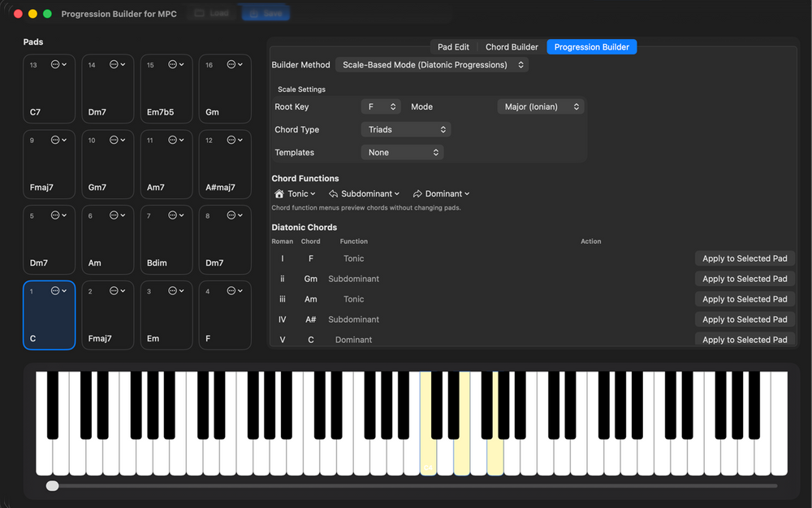The image size is (812, 508).
Task: Open the Root Key dropdown
Action: tap(381, 107)
